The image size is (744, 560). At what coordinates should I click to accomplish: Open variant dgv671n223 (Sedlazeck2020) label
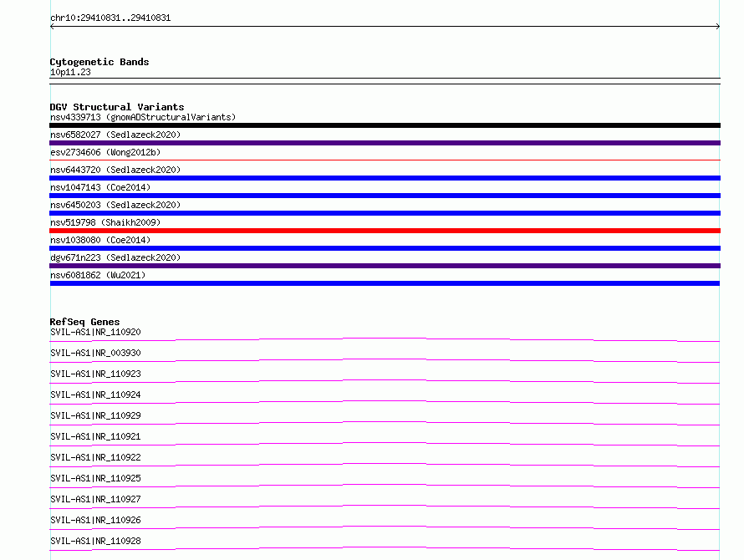click(x=115, y=257)
